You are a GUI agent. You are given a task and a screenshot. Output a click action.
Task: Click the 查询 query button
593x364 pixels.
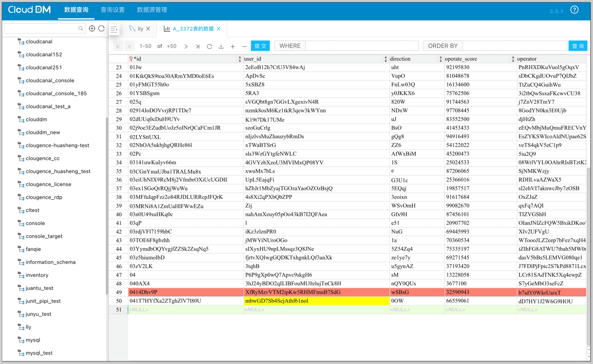click(x=578, y=46)
